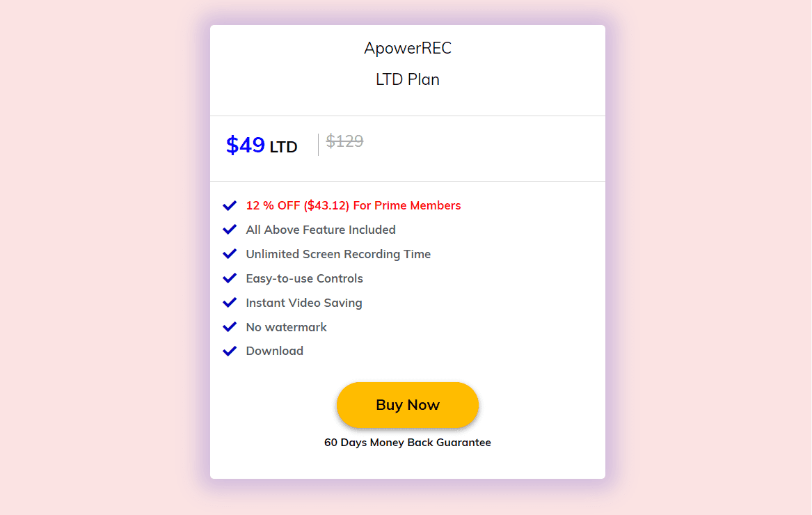The width and height of the screenshot is (812, 515).
Task: Click the LTD Plan heading
Action: (x=408, y=79)
